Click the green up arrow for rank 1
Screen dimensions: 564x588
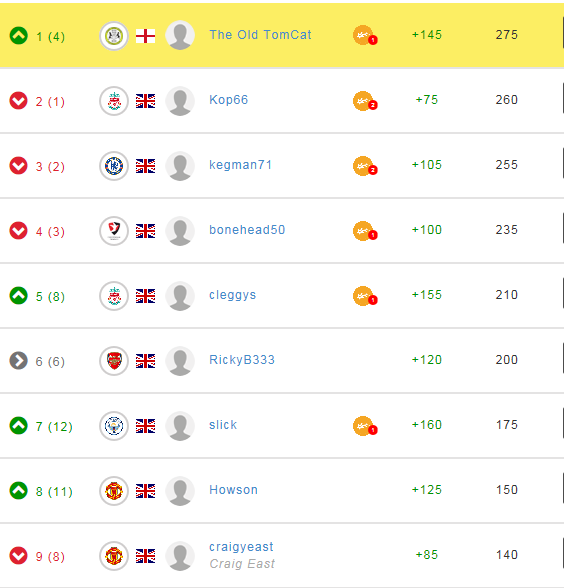[18, 36]
